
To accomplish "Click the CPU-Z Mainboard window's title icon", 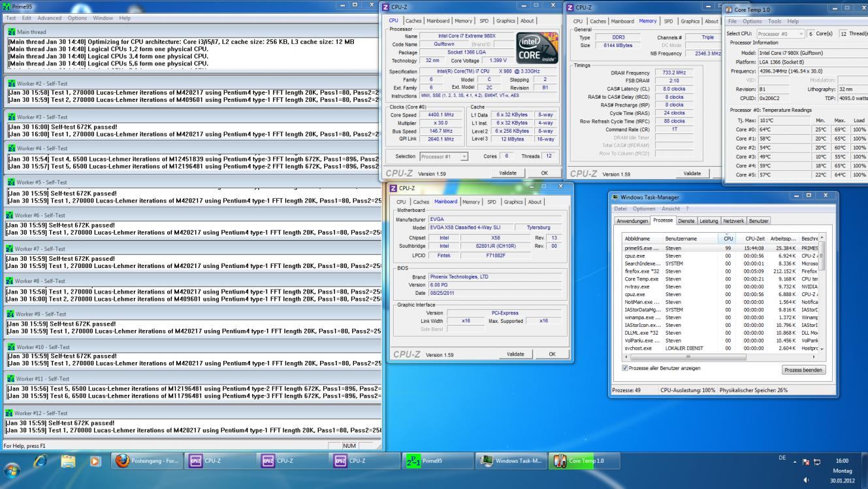I will (393, 188).
